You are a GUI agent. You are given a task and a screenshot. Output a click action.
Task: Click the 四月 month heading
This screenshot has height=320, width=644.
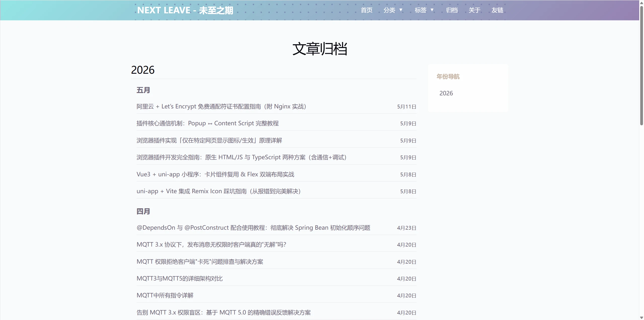143,211
